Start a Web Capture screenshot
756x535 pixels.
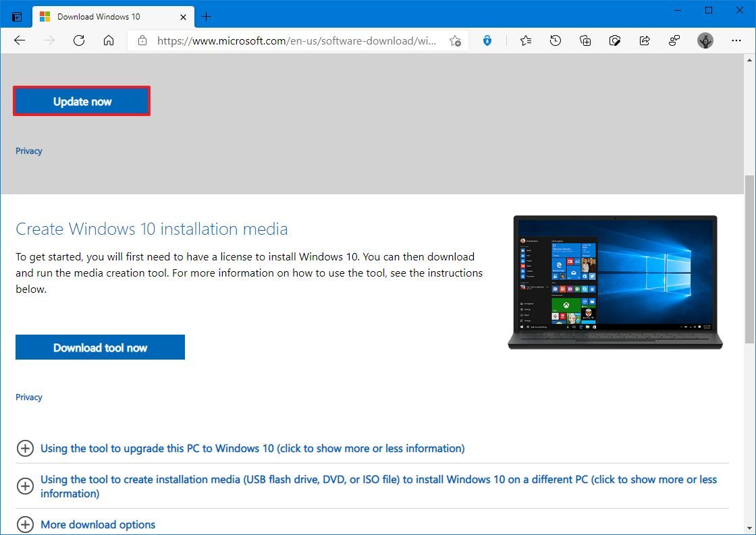(x=614, y=40)
